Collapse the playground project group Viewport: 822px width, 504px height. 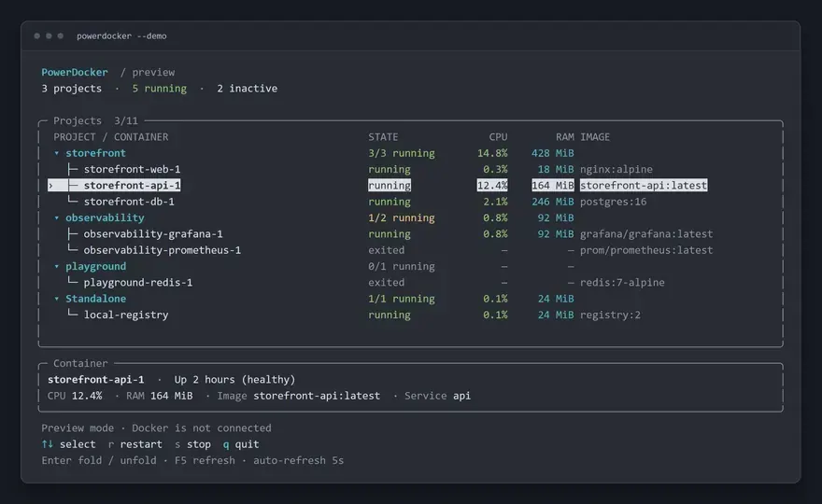coord(57,267)
